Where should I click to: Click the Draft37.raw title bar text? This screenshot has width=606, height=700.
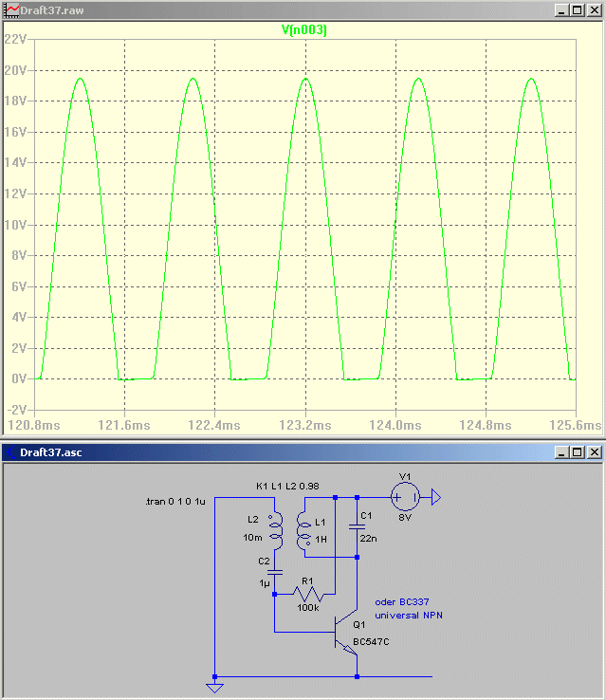(52, 10)
